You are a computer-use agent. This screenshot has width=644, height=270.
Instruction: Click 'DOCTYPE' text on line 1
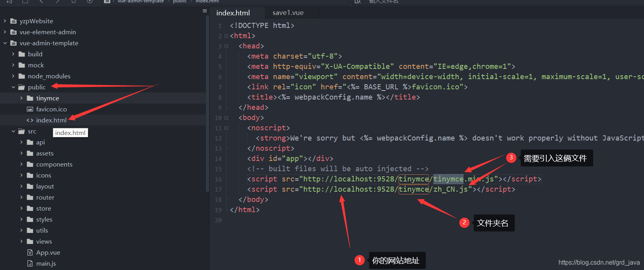pos(253,26)
